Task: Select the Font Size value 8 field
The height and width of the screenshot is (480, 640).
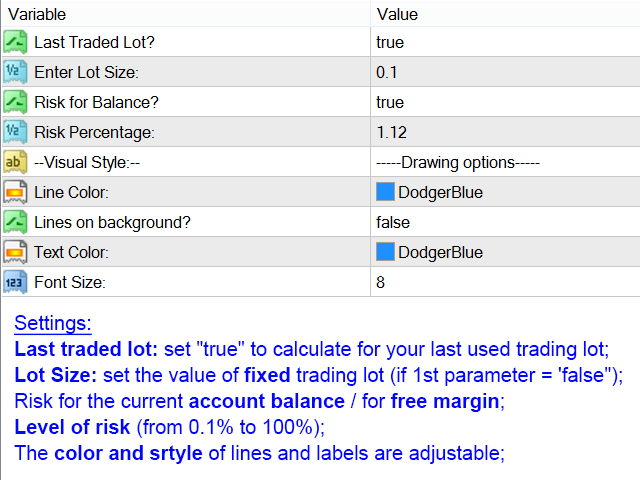Action: 505,282
